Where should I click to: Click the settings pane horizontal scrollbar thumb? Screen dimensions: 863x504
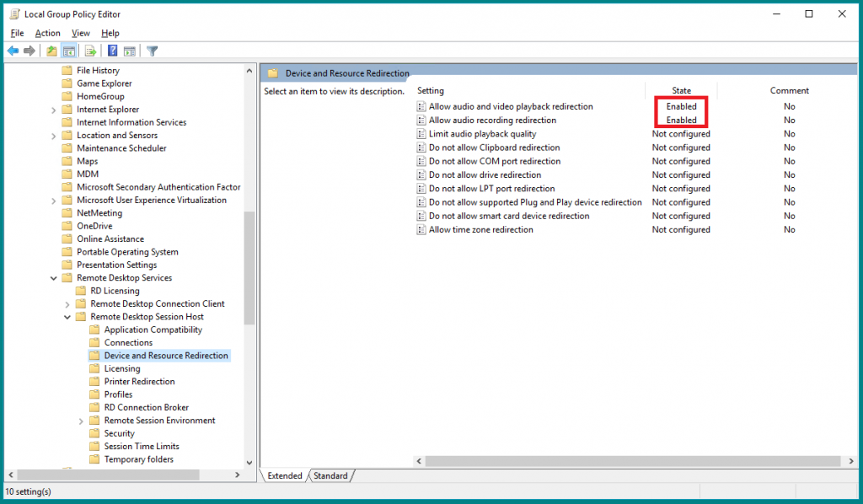pyautogui.click(x=633, y=461)
